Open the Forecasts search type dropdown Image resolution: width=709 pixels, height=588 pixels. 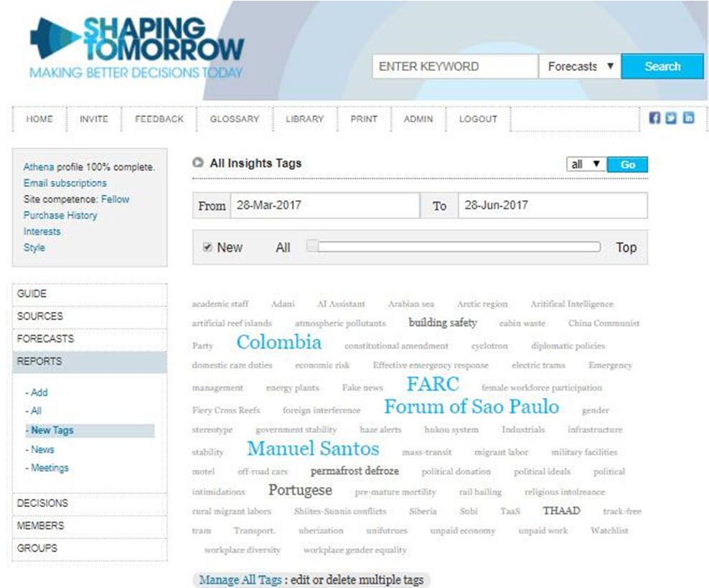[x=579, y=67]
